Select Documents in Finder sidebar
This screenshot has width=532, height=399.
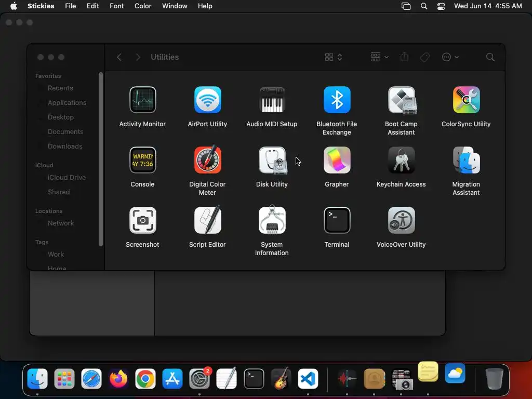pos(66,131)
